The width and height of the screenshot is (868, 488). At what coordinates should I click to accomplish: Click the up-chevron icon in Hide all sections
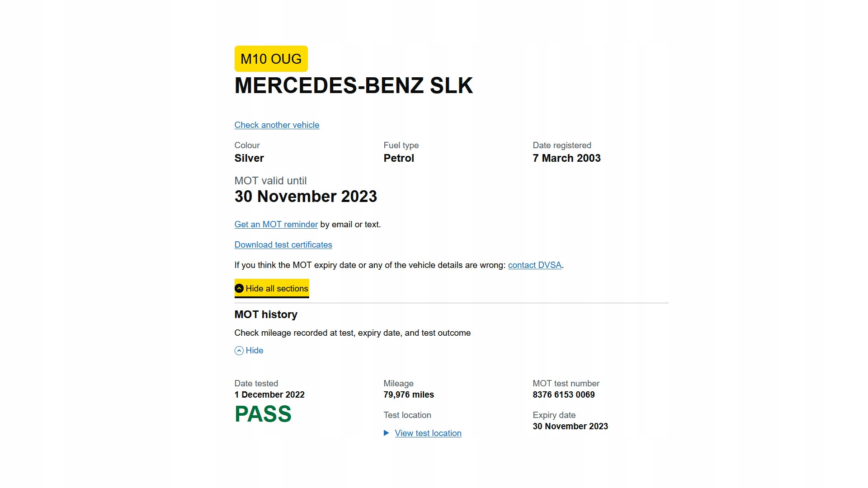pos(239,288)
